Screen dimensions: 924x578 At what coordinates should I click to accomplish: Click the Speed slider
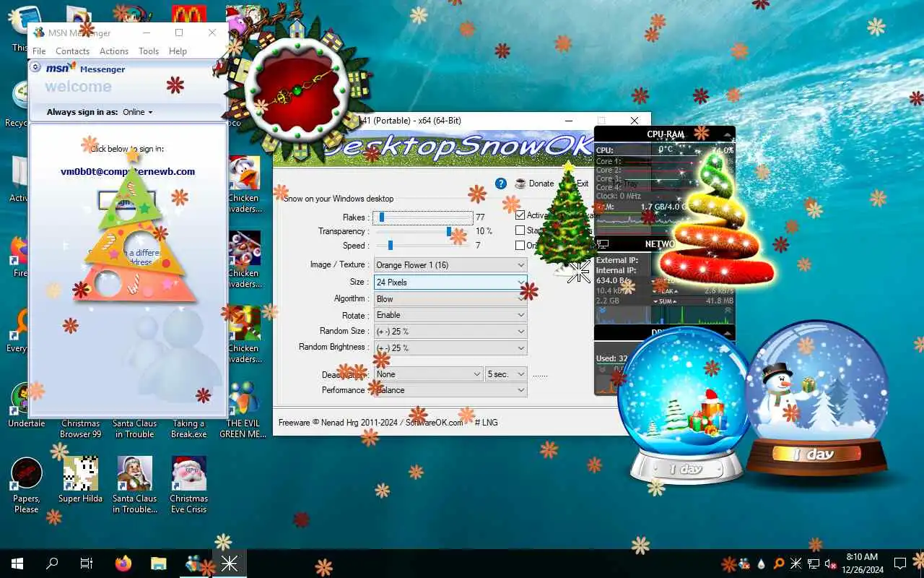coord(423,246)
